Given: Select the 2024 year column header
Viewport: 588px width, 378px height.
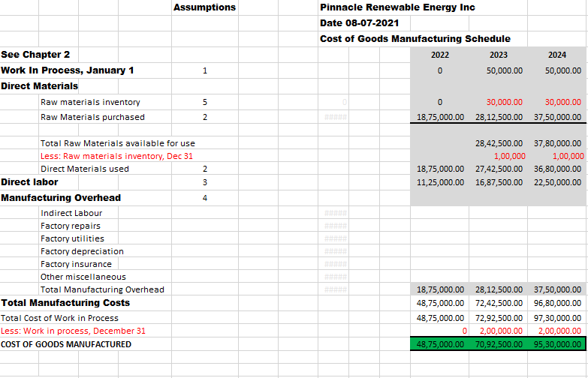Looking at the screenshot, I should click(557, 55).
